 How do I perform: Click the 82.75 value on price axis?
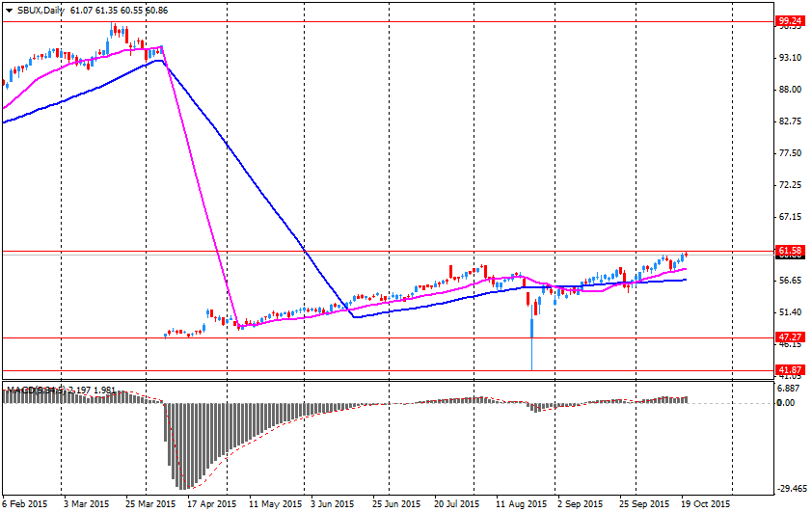pos(790,121)
